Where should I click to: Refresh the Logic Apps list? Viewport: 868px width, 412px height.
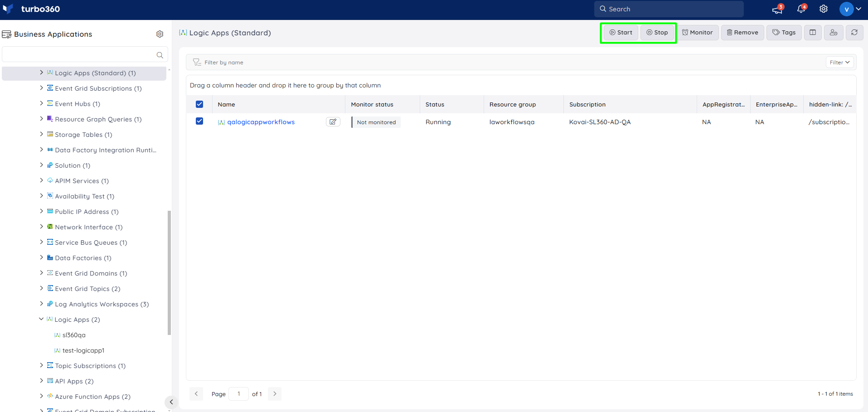point(854,33)
